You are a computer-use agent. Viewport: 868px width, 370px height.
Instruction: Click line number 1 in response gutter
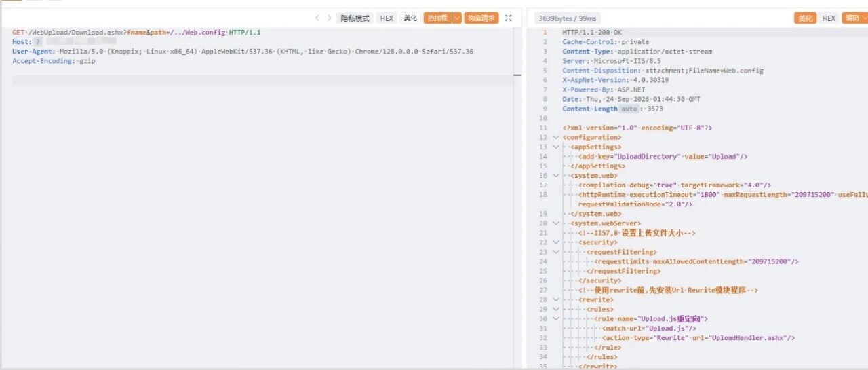(544, 33)
